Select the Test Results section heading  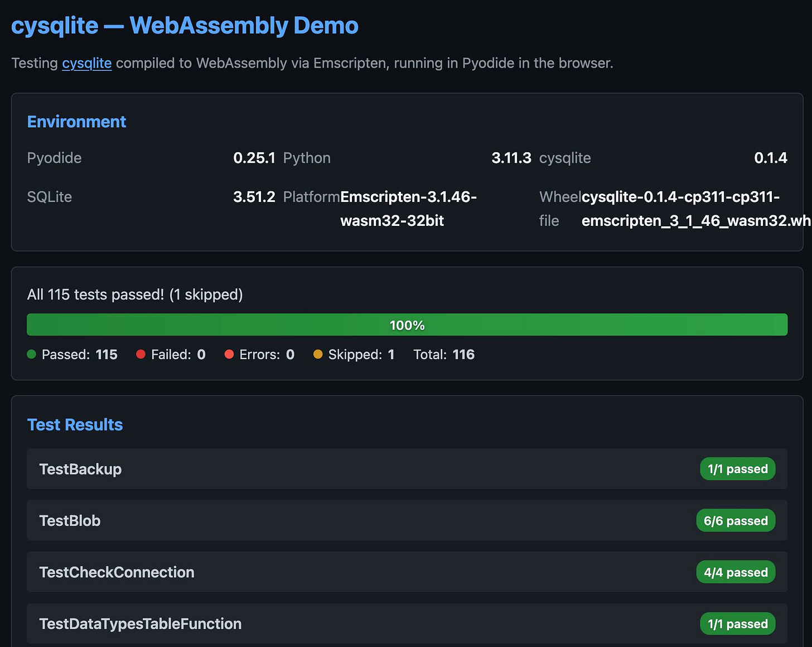[x=75, y=424]
